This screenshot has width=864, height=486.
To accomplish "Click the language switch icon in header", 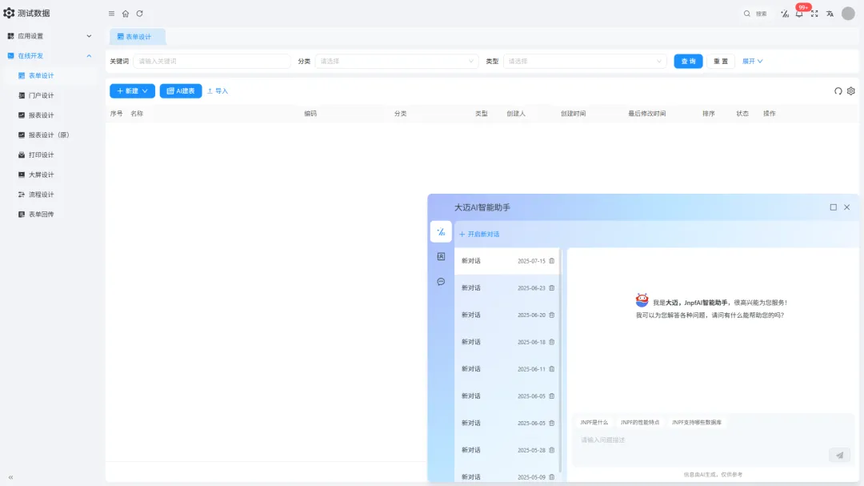I will tap(830, 14).
